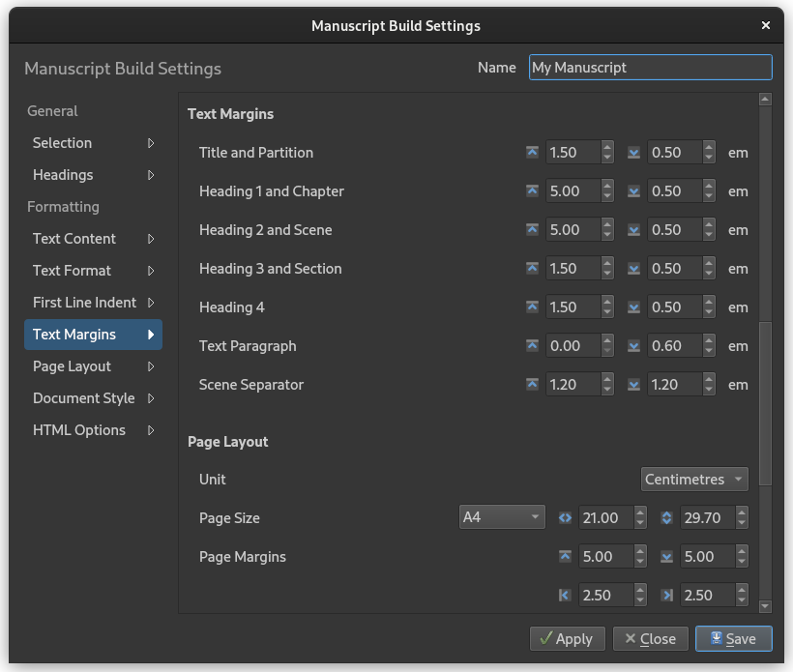The image size is (793, 672).
Task: Click the bottom page margin icon
Action: pos(666,556)
